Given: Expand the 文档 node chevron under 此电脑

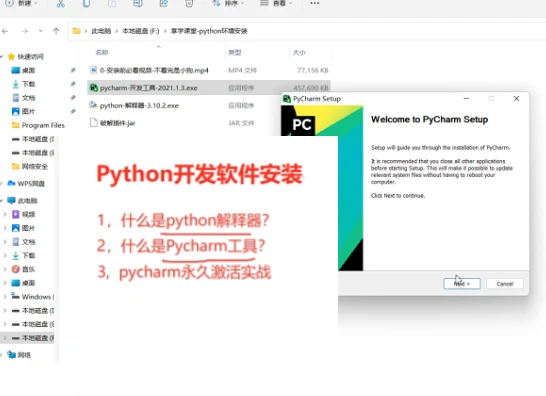Looking at the screenshot, I should coord(5,242).
